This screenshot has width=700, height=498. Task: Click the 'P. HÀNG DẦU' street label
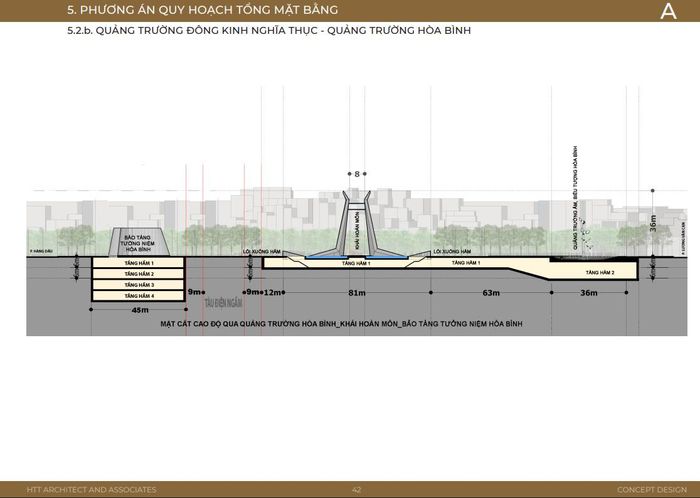click(41, 251)
